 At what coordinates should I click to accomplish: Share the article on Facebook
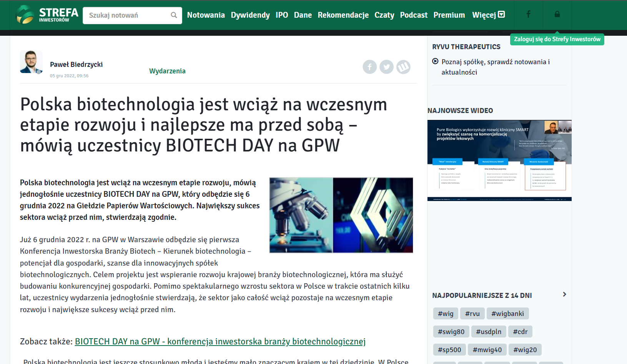[369, 67]
